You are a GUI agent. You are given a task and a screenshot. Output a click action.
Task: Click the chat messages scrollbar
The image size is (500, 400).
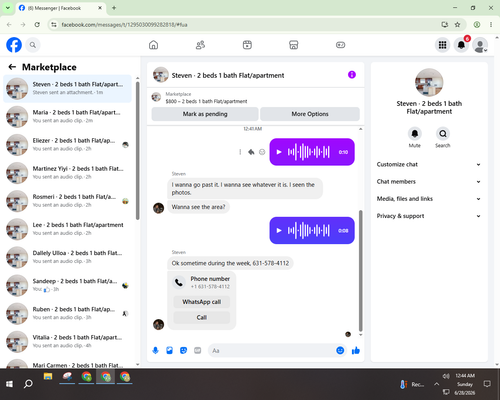click(360, 270)
